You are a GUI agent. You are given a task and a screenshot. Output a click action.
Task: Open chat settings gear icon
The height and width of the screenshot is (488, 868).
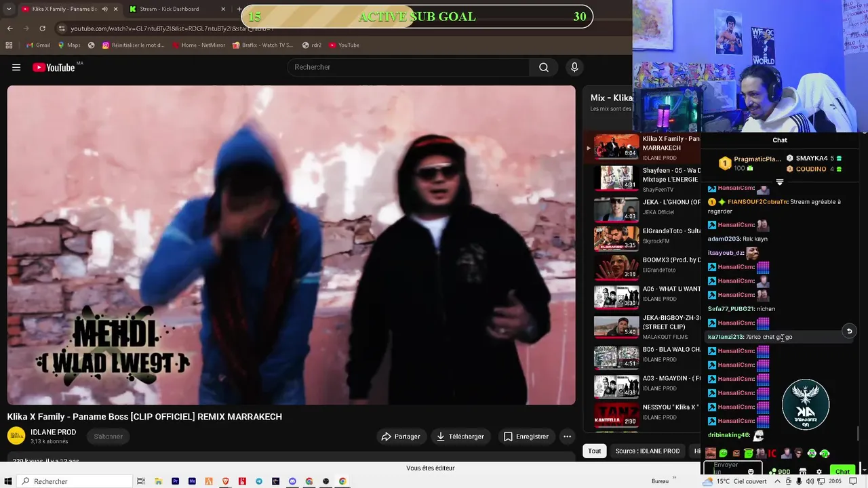click(819, 471)
